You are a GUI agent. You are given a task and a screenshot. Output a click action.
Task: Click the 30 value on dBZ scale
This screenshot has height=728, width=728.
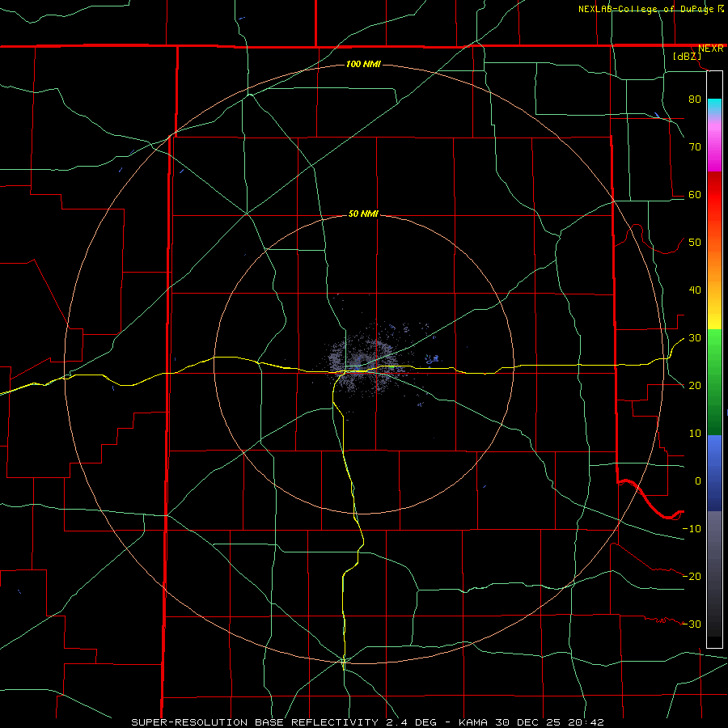(695, 337)
